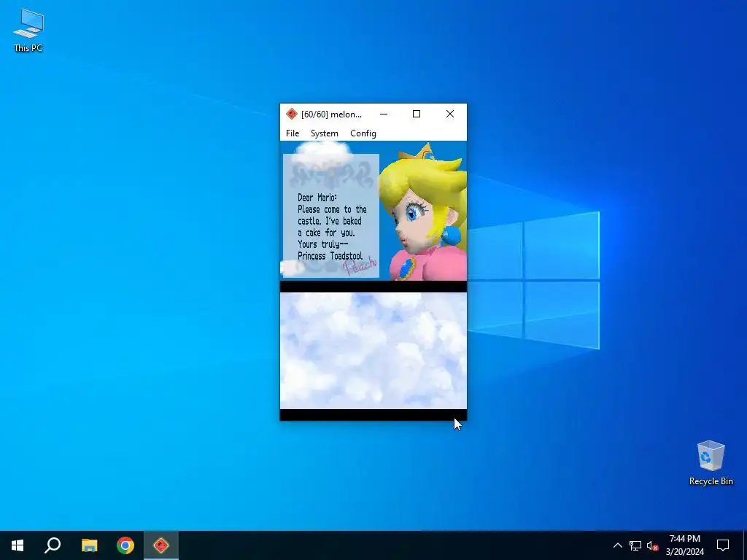Click the melonDS taskbar button

pyautogui.click(x=161, y=545)
